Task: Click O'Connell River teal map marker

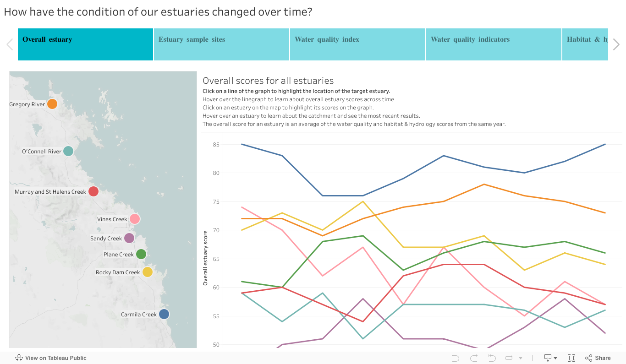Action: click(68, 151)
